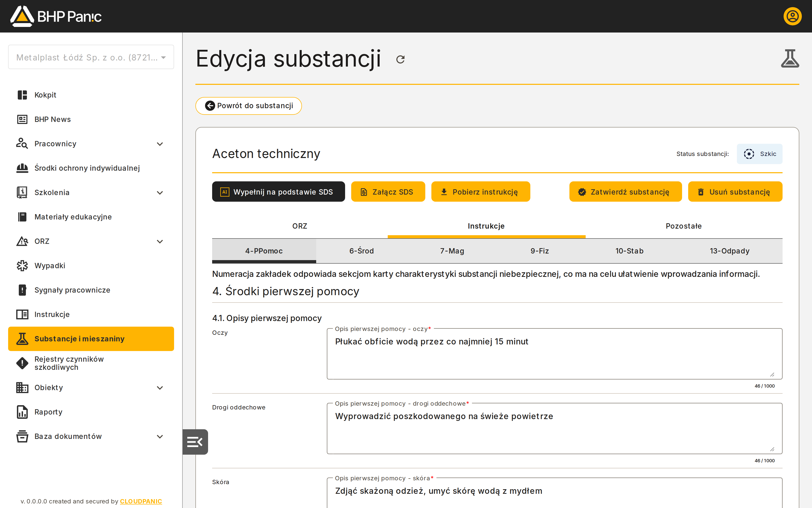This screenshot has height=508, width=812.
Task: Open the 6-Środ subtab
Action: pos(361,251)
